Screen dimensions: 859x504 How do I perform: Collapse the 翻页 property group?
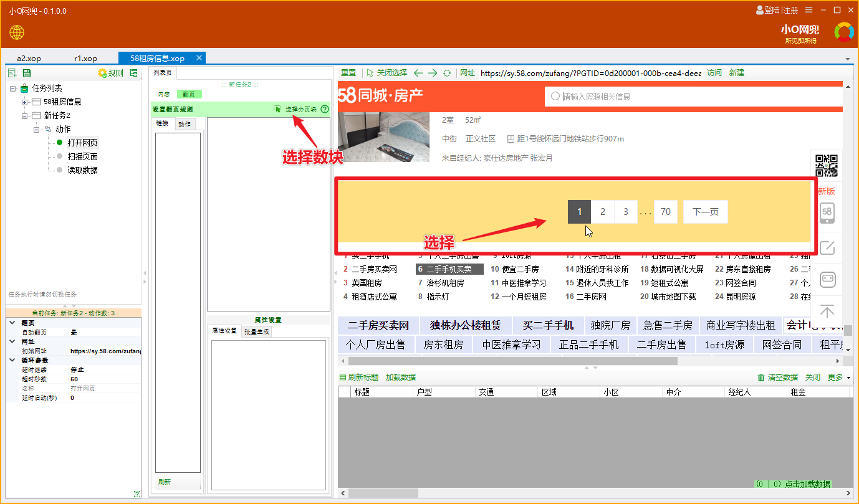pyautogui.click(x=12, y=323)
